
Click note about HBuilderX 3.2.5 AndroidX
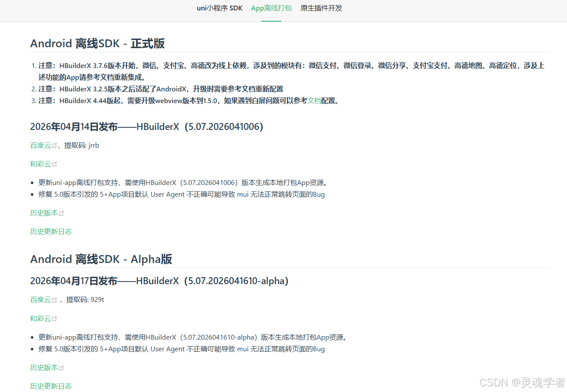[161, 89]
